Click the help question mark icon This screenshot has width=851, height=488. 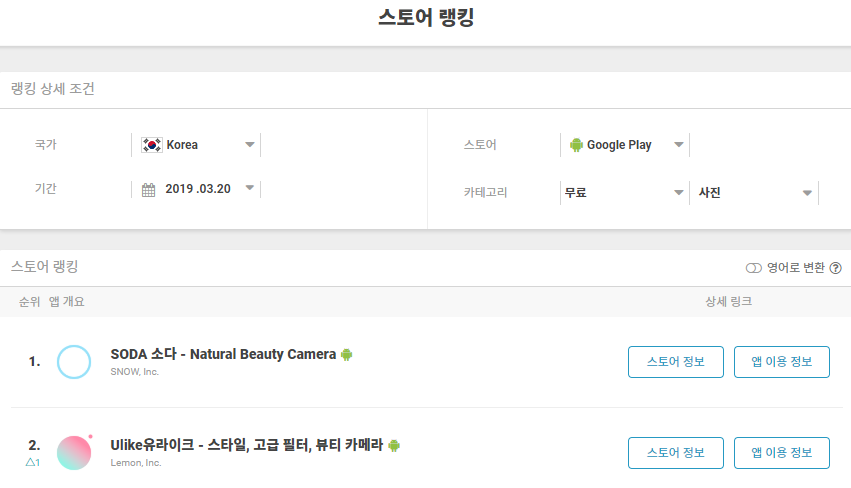click(836, 268)
